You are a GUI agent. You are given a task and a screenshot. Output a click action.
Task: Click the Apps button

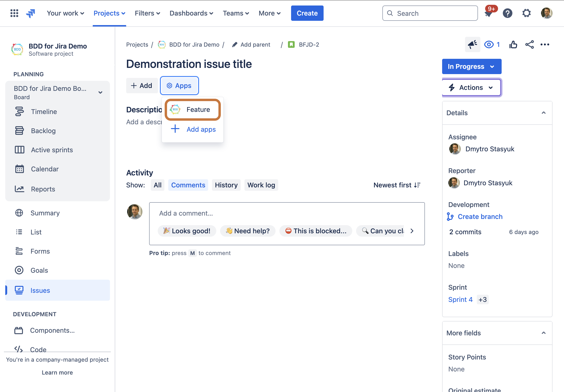click(x=179, y=86)
